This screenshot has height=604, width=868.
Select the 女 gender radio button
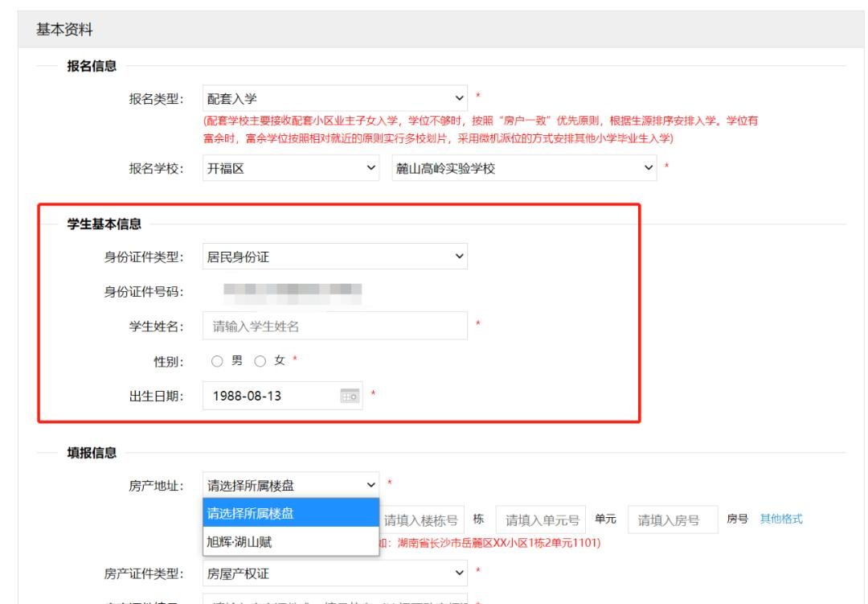pyautogui.click(x=260, y=361)
